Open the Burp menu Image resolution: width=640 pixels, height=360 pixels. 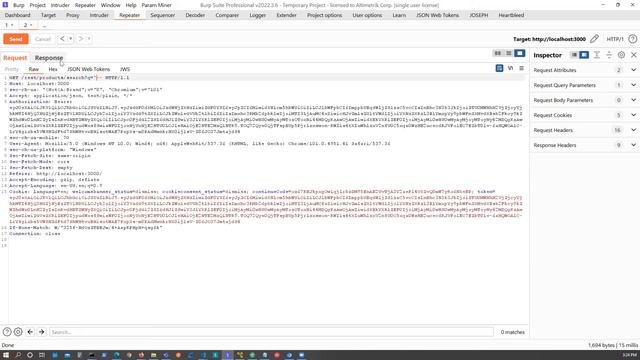[x=18, y=5]
